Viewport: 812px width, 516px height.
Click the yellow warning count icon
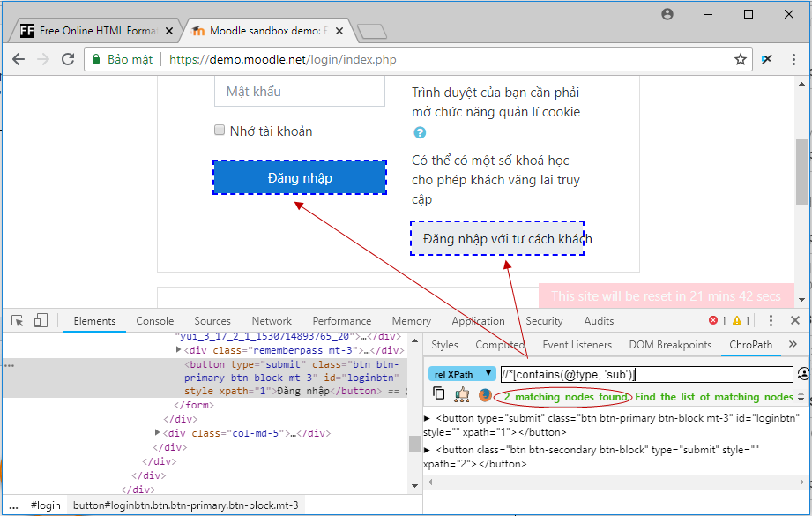point(737,321)
